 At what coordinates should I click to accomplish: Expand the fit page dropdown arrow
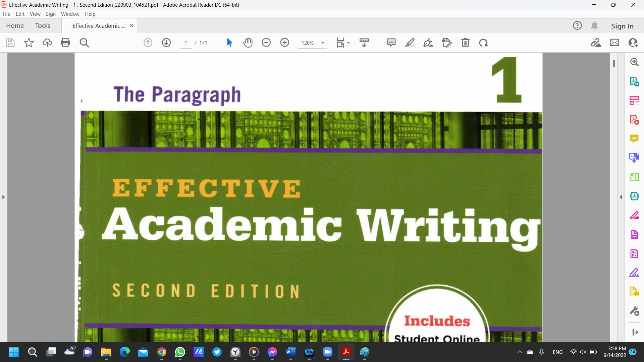(348, 43)
